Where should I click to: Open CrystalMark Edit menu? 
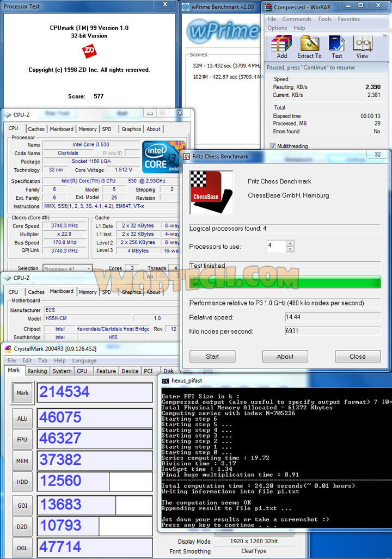coord(27,360)
